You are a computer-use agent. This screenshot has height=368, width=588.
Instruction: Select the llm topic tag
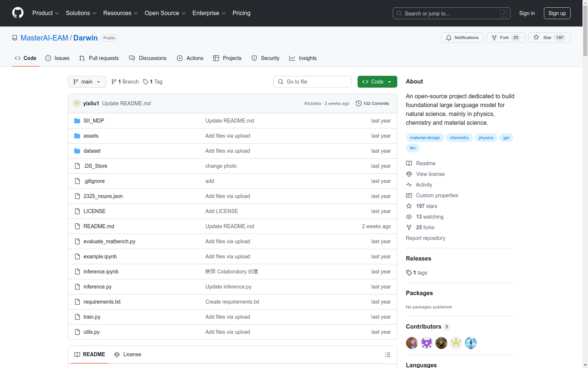(413, 148)
